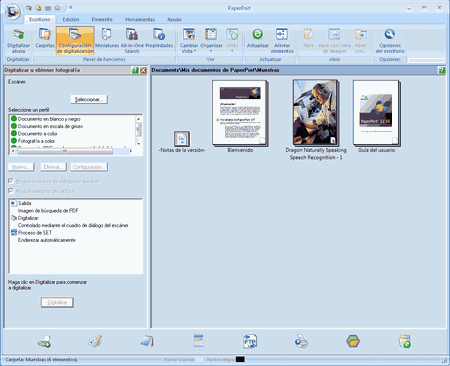This screenshot has height=366, width=450.
Task: Click the Configuración... profile button
Action: 89,167
